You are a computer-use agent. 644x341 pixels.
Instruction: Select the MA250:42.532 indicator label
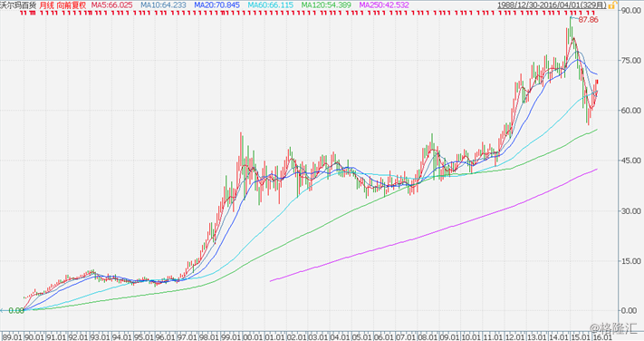[384, 5]
